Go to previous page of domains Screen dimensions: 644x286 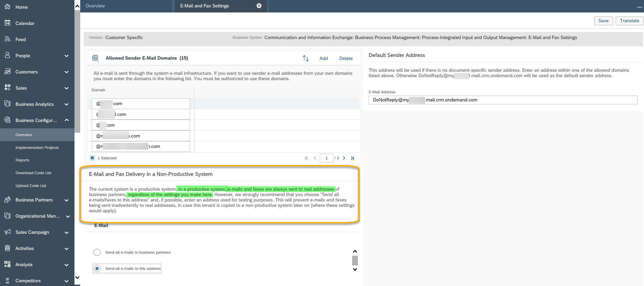pos(315,158)
